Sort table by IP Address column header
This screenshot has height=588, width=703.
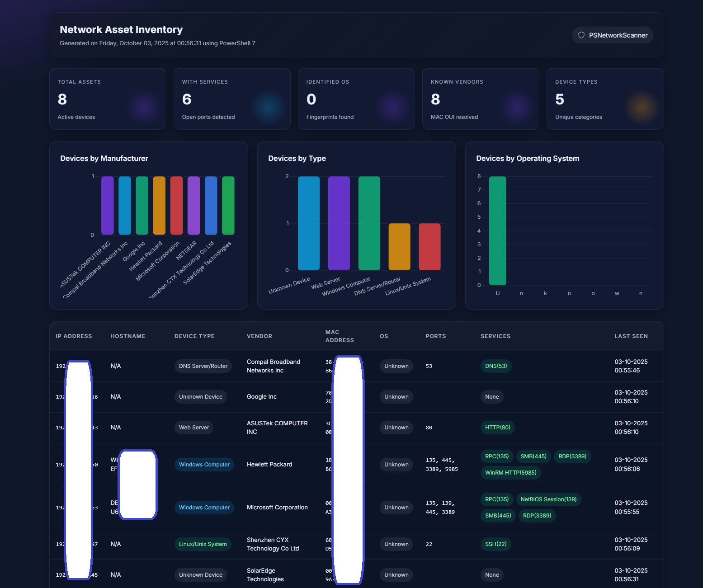click(x=74, y=336)
